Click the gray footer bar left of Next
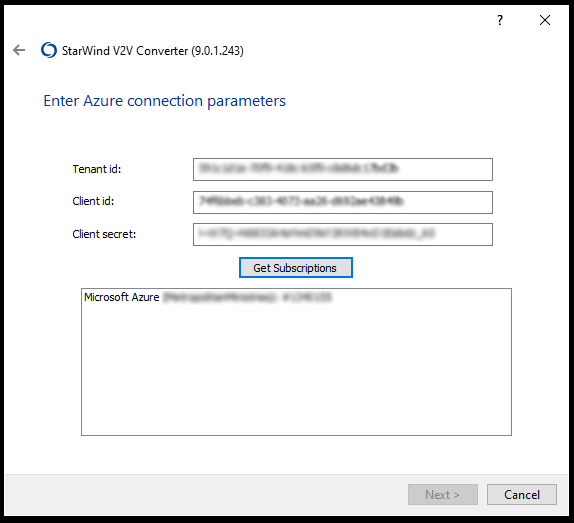Image resolution: width=574 pixels, height=523 pixels. tap(205, 495)
